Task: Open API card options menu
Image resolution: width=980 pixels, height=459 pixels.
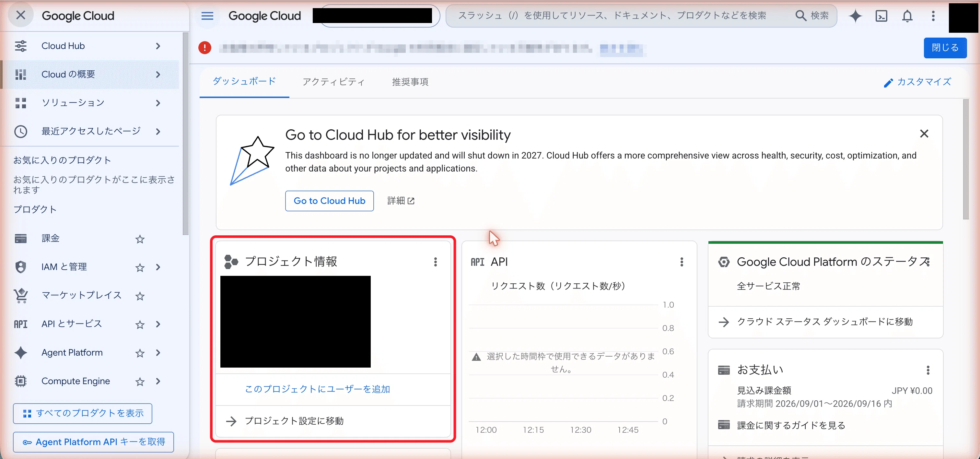Action: (682, 262)
